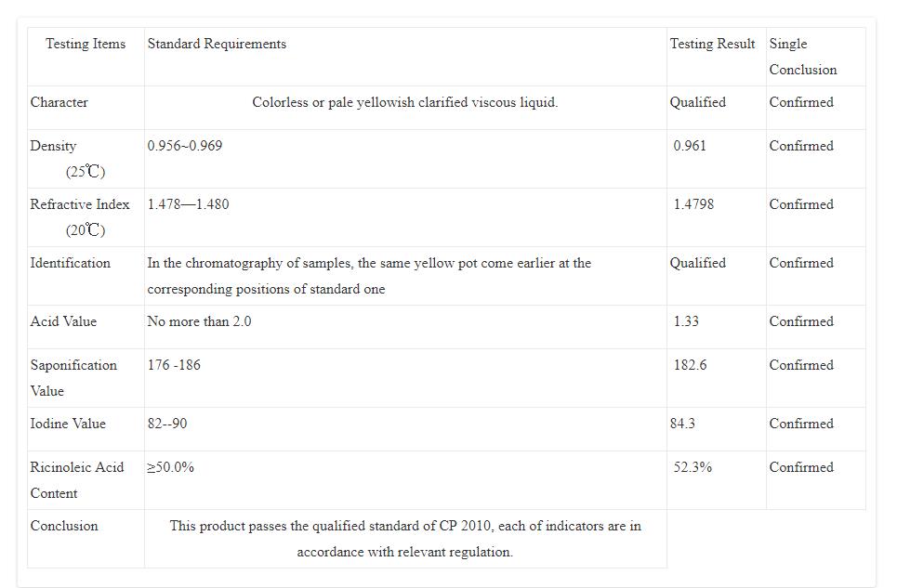Screen dimensions: 897x588
Task: Click the "Testing Result" column header
Action: tap(712, 44)
